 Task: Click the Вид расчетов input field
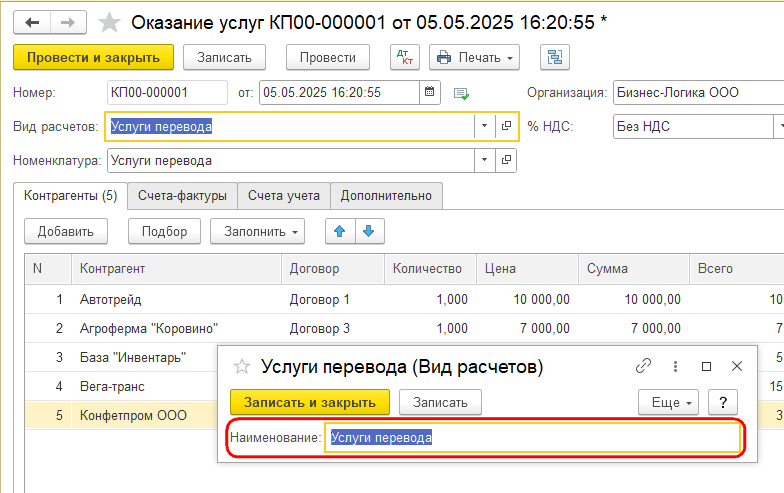(290, 126)
